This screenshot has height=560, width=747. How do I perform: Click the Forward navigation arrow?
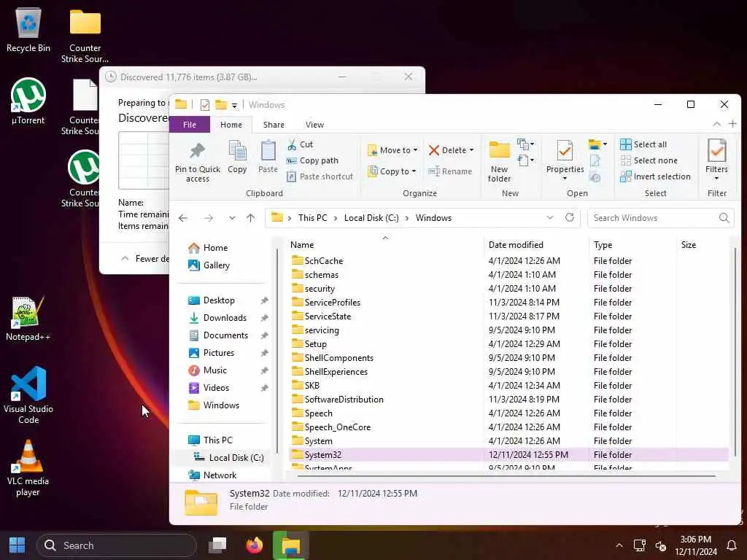coord(209,218)
